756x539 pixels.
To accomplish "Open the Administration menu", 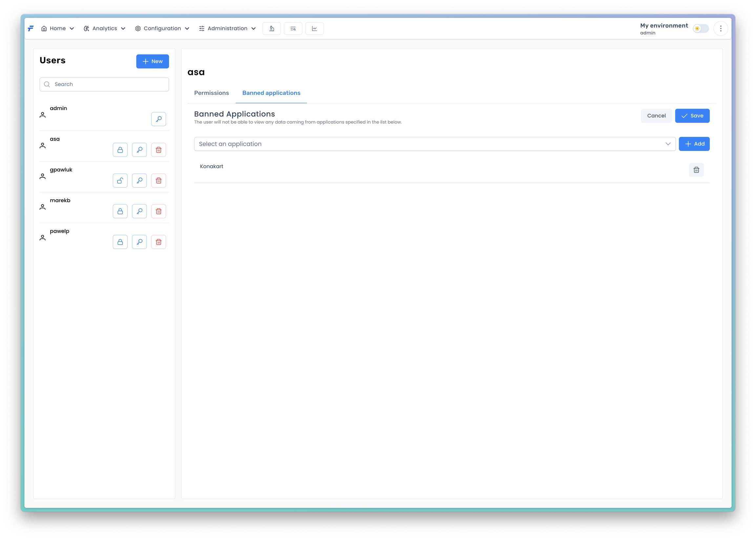I will [x=227, y=29].
